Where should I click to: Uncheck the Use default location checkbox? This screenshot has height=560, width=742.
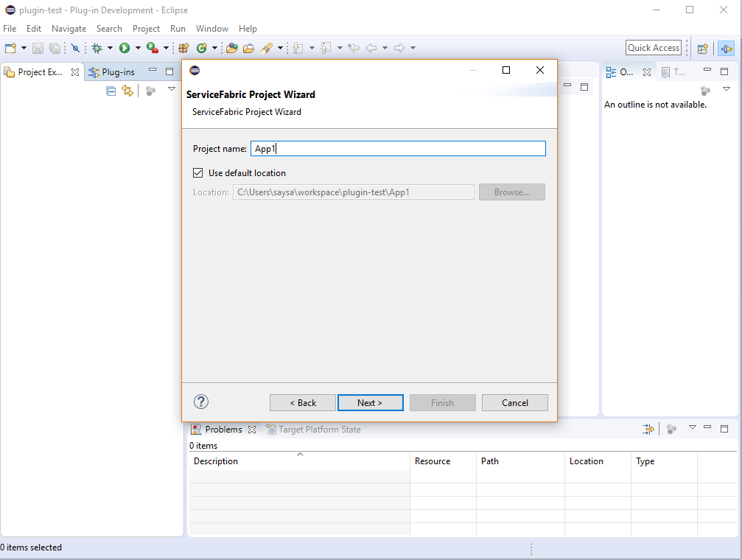tap(197, 173)
